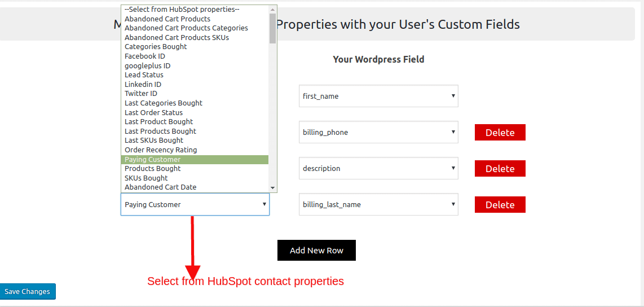Viewport: 644px width, 307px height.
Task: Expand the billing_phone field dropdown
Action: pyautogui.click(x=378, y=132)
